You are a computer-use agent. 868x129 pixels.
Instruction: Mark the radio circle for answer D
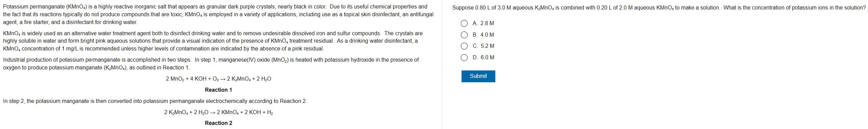point(464,58)
